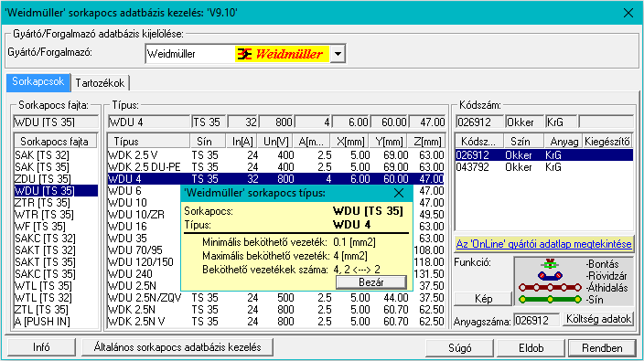Select code number 026912 row
The image size is (644, 361).
pyautogui.click(x=544, y=155)
